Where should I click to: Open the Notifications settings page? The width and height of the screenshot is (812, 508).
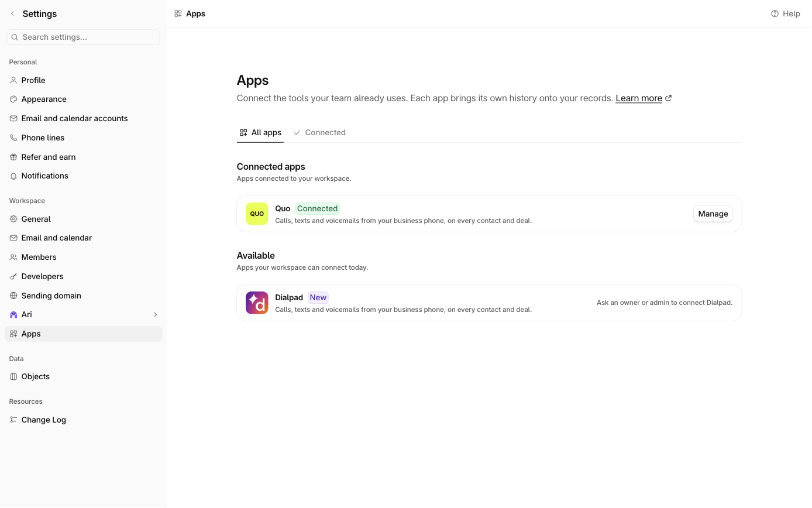point(83,176)
